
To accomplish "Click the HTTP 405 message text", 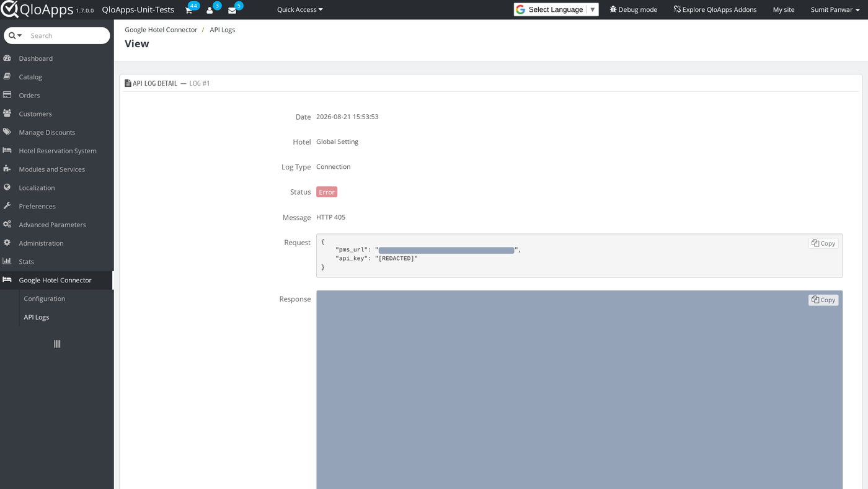I will pyautogui.click(x=331, y=217).
